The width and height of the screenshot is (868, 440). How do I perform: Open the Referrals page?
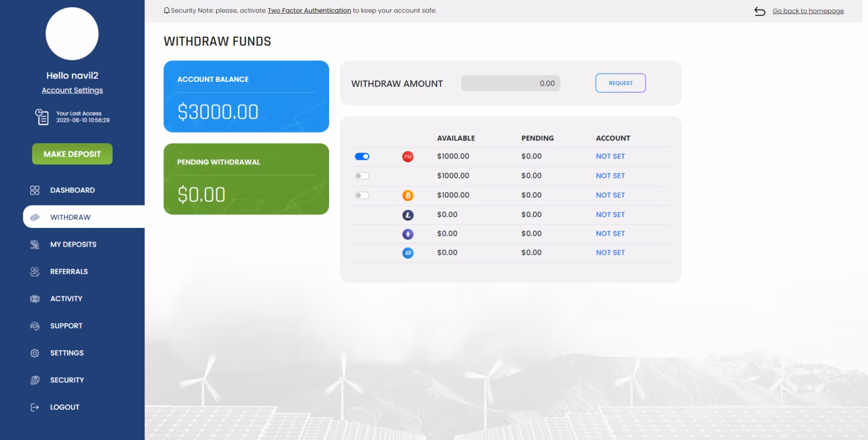[69, 272]
